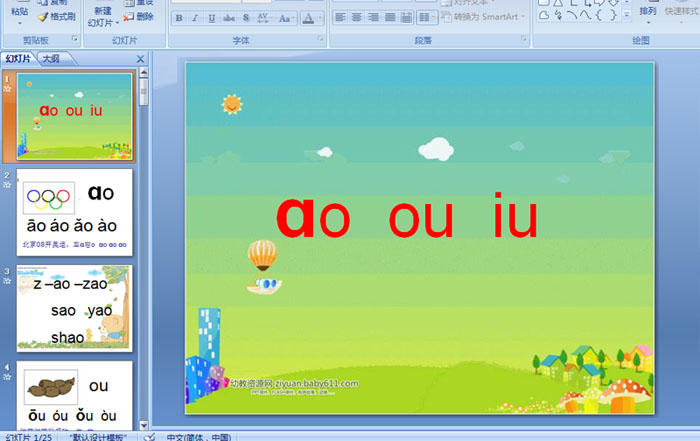Screen dimensions: 700x441
Task: Click the red 'ao ou iu' title text
Action: pos(407,216)
